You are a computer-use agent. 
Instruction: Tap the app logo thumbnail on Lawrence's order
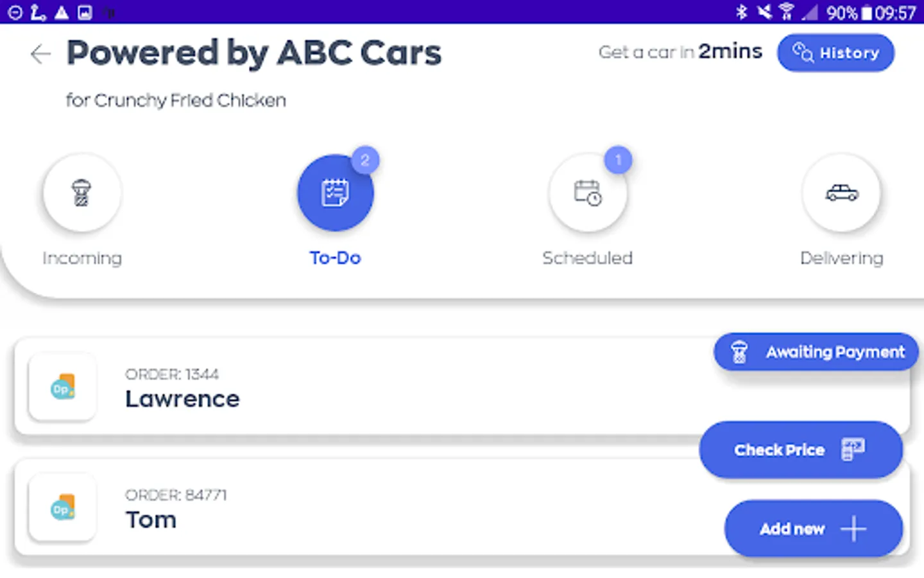tap(63, 387)
